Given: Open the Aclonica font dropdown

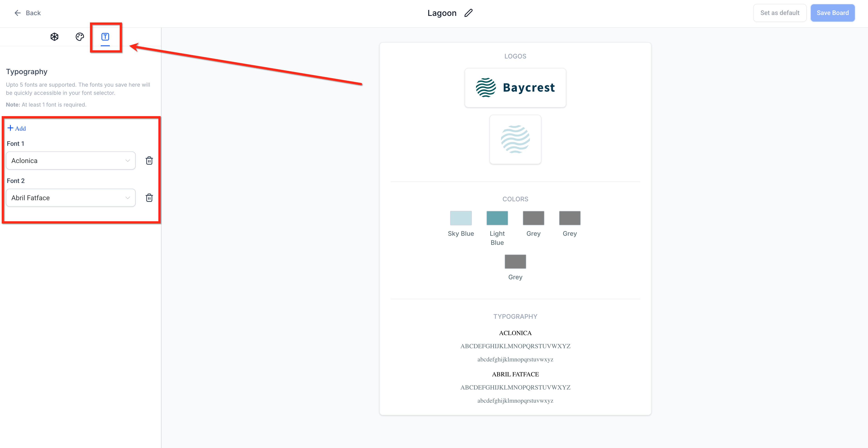Looking at the screenshot, I should pos(67,161).
